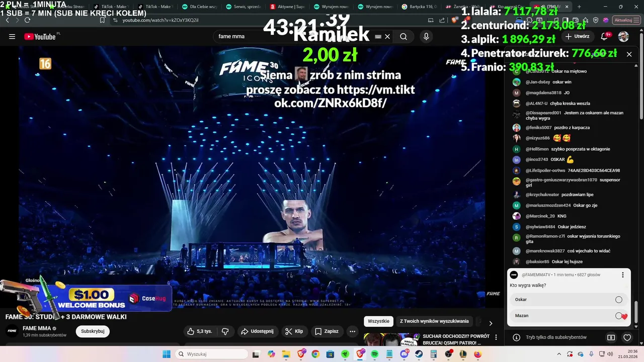Close the live chat panel
Viewport: 644px width, 362px height.
[629, 54]
